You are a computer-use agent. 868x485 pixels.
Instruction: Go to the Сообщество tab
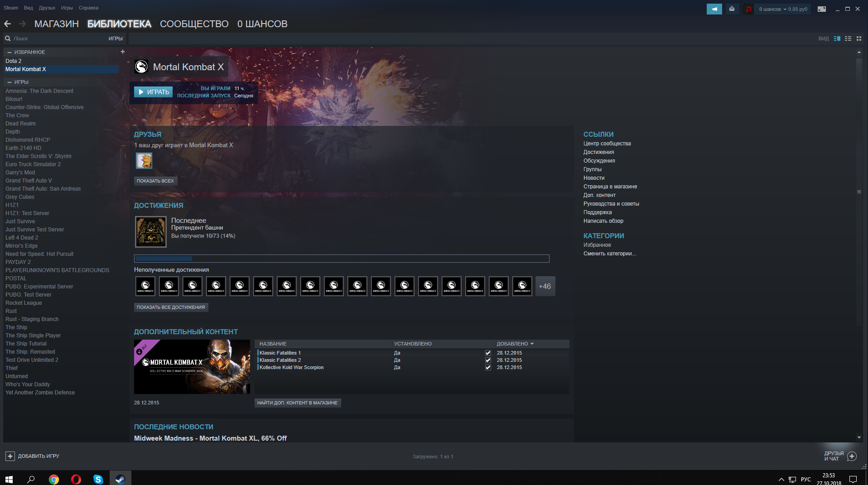(194, 24)
